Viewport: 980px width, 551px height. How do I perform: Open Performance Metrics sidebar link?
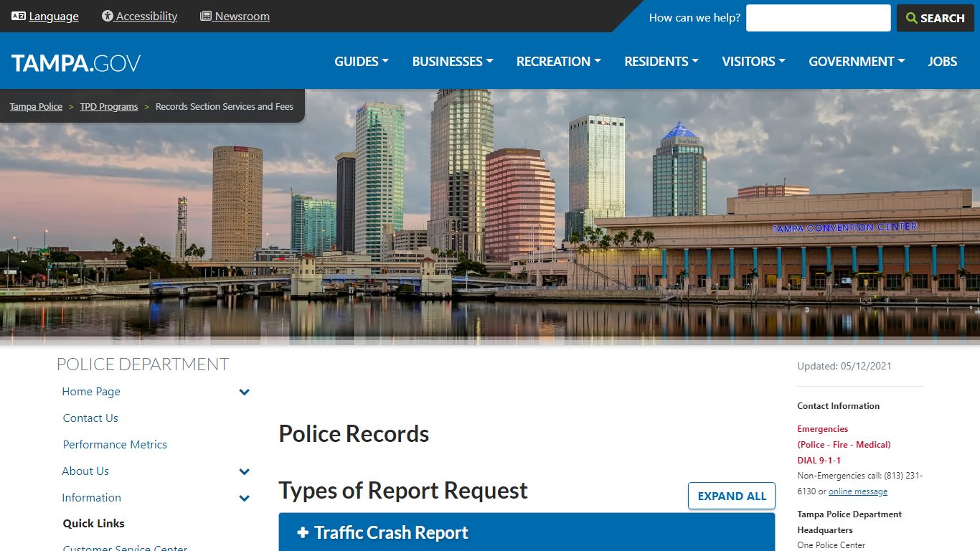coord(115,444)
